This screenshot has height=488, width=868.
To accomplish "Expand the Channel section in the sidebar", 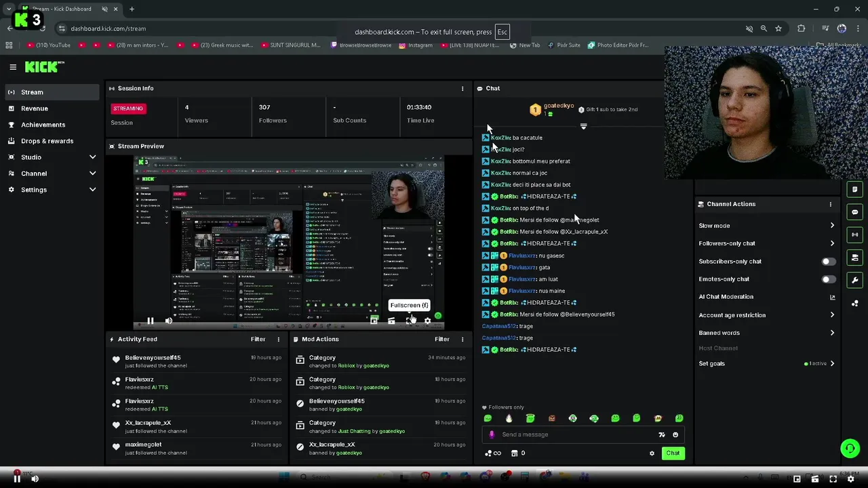I will (x=51, y=174).
